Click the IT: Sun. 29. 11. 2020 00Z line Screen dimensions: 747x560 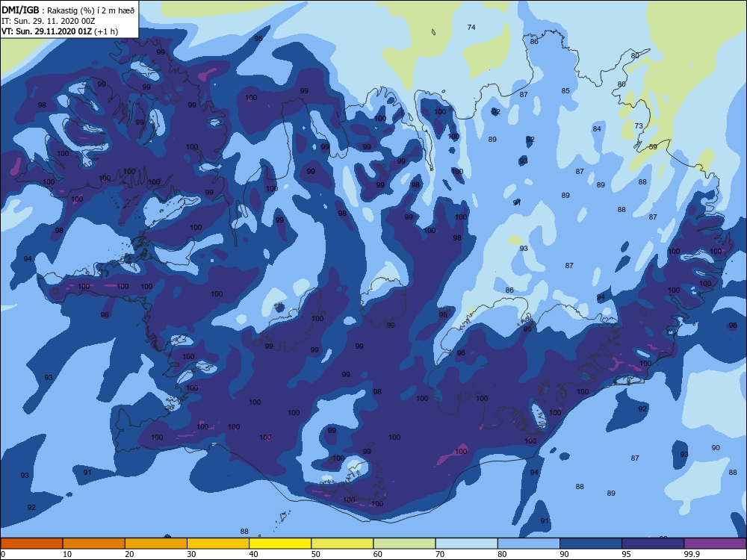(x=48, y=21)
